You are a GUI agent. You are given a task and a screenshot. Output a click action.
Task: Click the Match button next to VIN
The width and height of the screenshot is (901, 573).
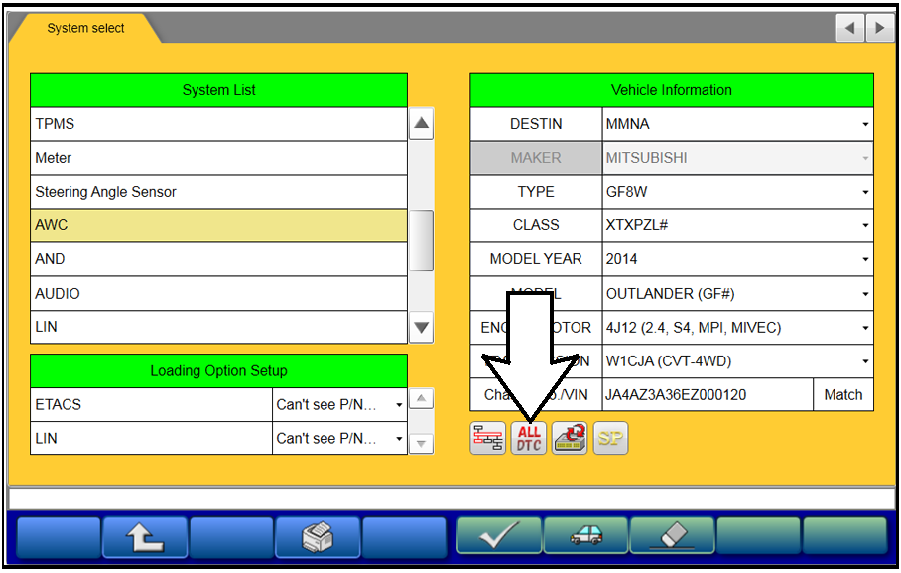coord(843,395)
